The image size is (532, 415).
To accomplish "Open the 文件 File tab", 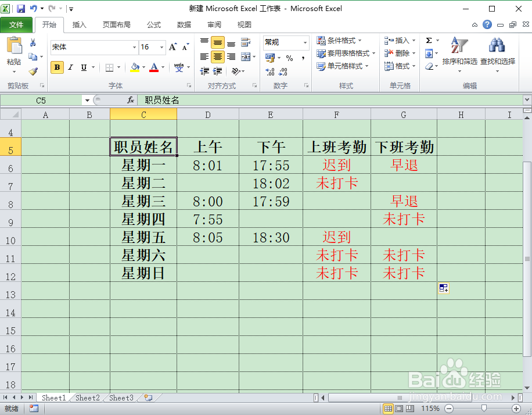I will [16, 24].
